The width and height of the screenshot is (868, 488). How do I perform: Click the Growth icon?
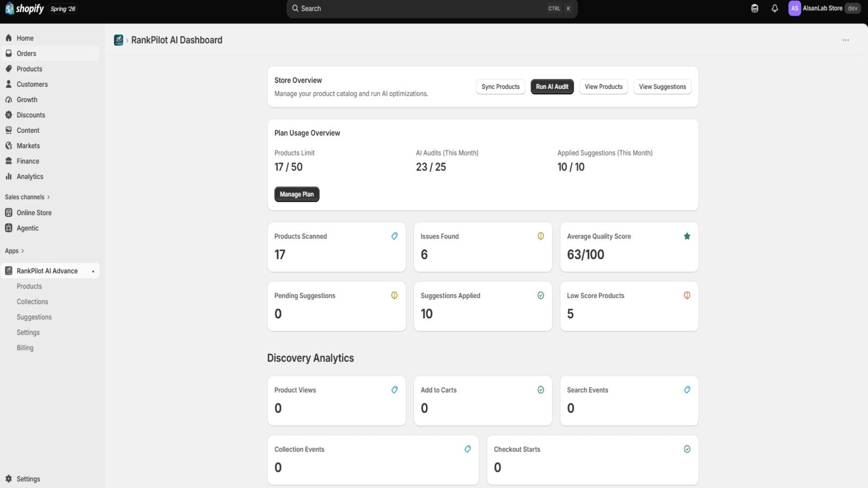tap(9, 100)
